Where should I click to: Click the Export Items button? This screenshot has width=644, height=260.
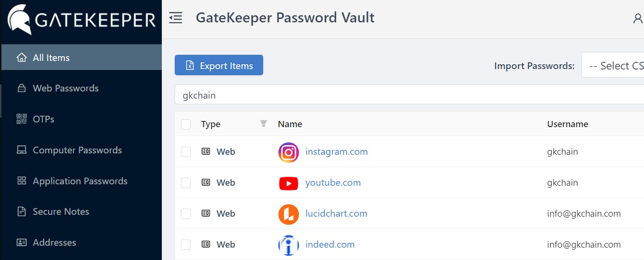(x=219, y=66)
